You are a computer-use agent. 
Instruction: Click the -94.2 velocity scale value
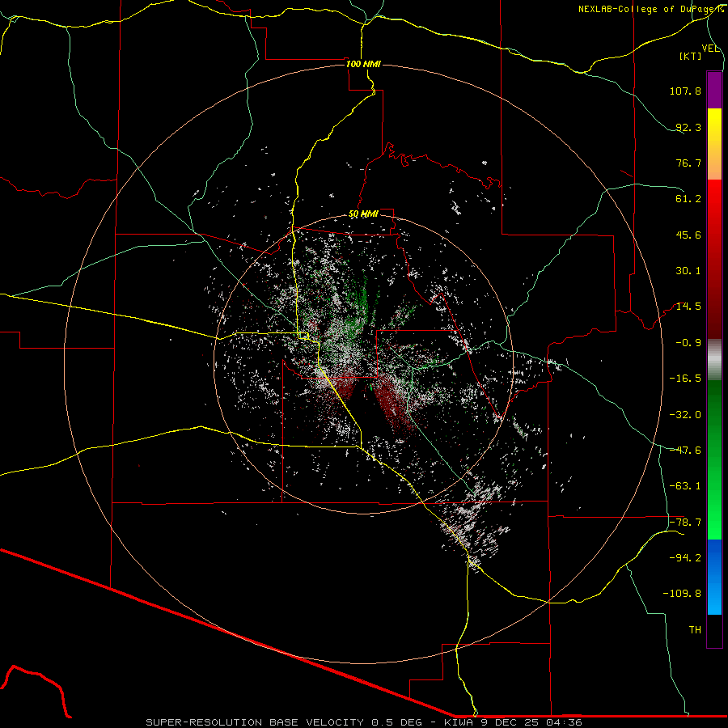[x=685, y=558]
